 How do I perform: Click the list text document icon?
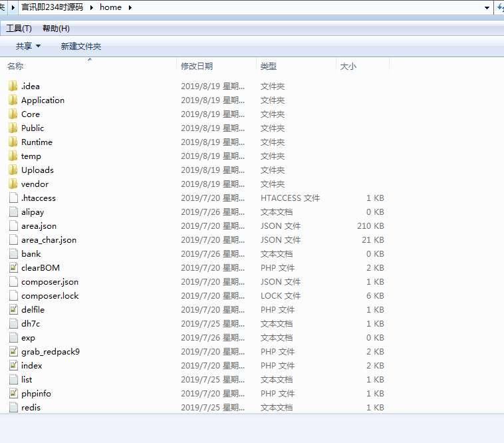pyautogui.click(x=13, y=380)
